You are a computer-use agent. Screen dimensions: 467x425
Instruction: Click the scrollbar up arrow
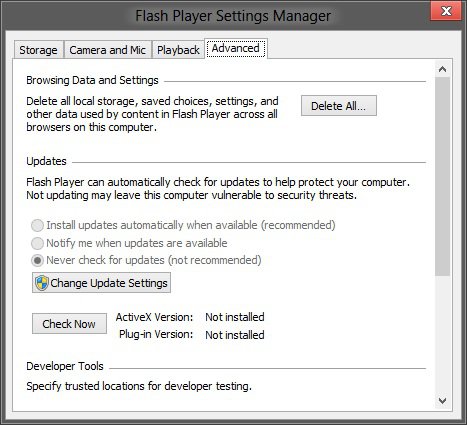[442, 69]
